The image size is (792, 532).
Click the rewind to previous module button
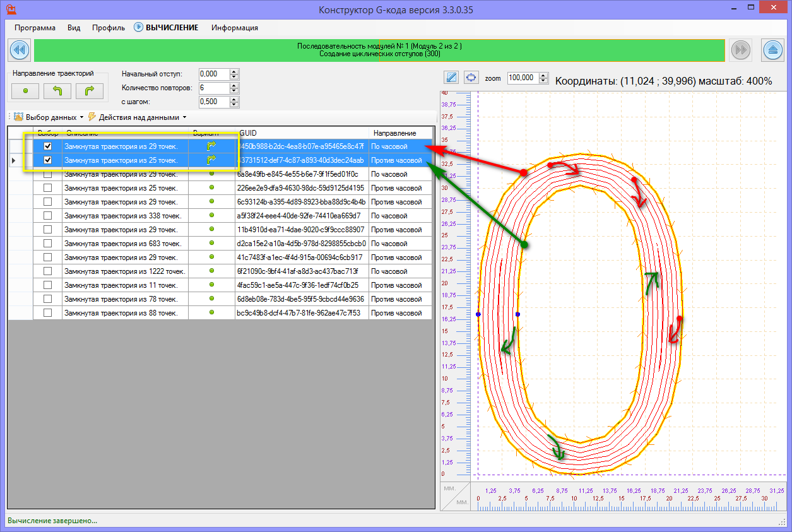click(19, 49)
